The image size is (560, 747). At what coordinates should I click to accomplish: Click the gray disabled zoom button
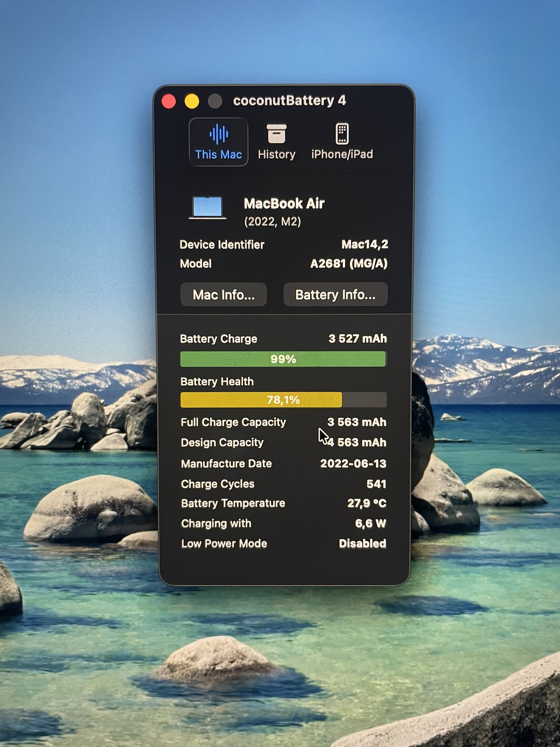click(215, 101)
